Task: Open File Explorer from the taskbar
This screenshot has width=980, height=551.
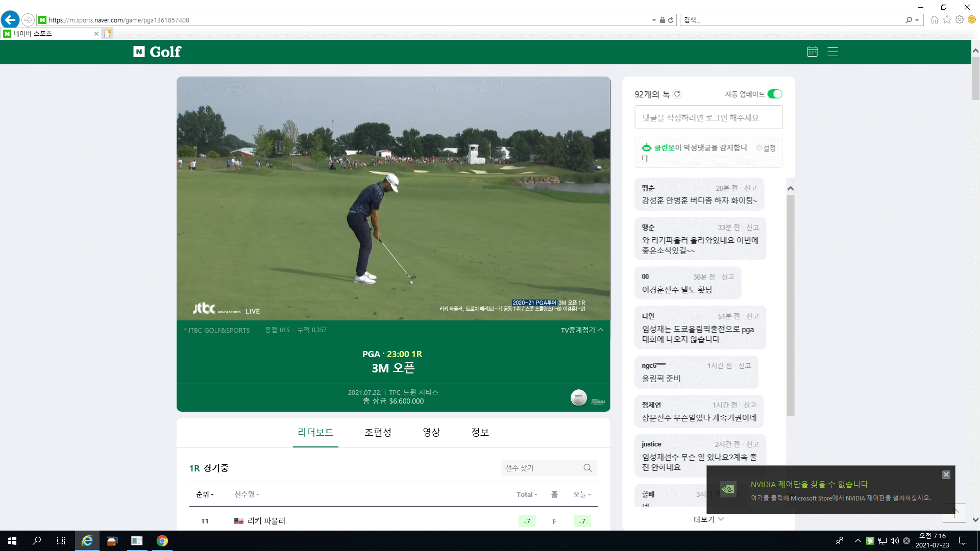Action: point(112,541)
